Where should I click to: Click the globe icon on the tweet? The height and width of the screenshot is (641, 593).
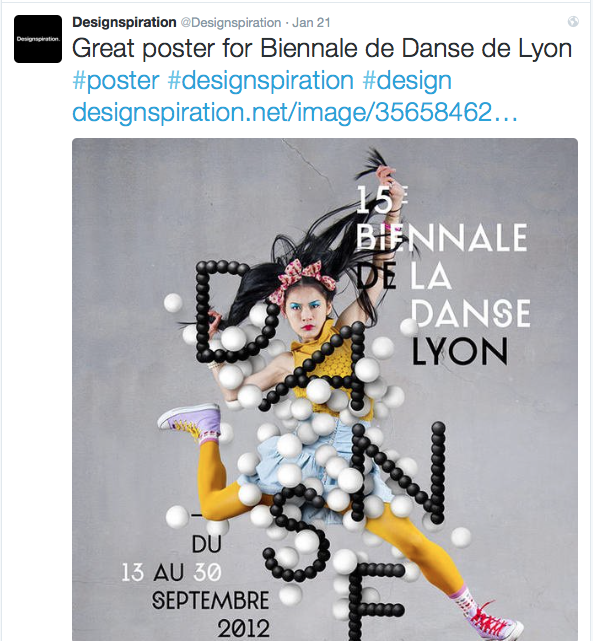tap(573, 22)
